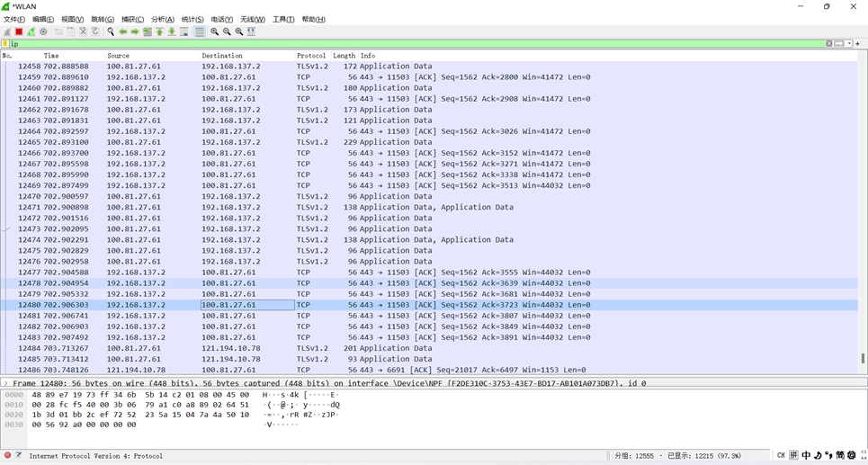Viewport: 868px width, 465px height.
Task: Open the 无线(W) menu
Action: pyautogui.click(x=253, y=20)
